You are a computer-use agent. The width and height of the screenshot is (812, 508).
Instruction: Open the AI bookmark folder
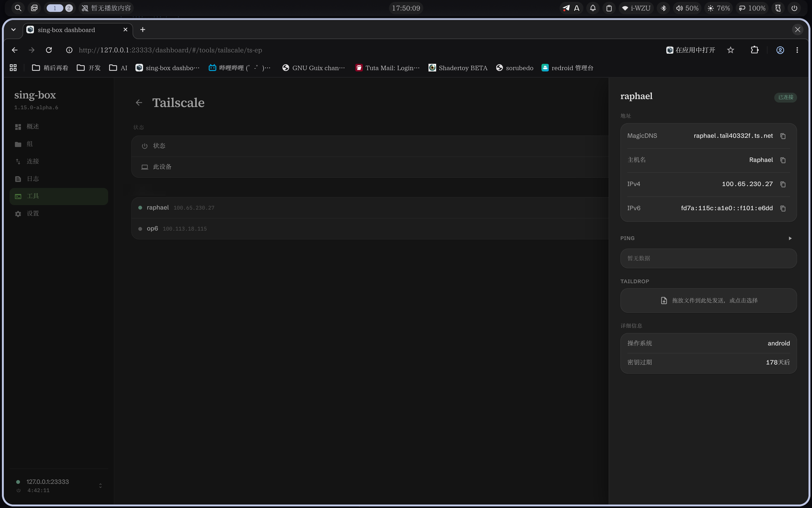pos(118,68)
